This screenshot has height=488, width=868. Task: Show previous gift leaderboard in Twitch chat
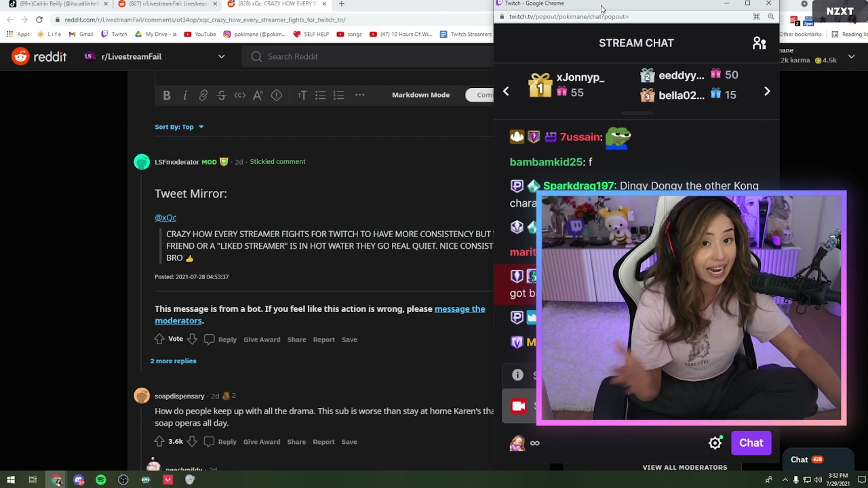[x=506, y=91]
